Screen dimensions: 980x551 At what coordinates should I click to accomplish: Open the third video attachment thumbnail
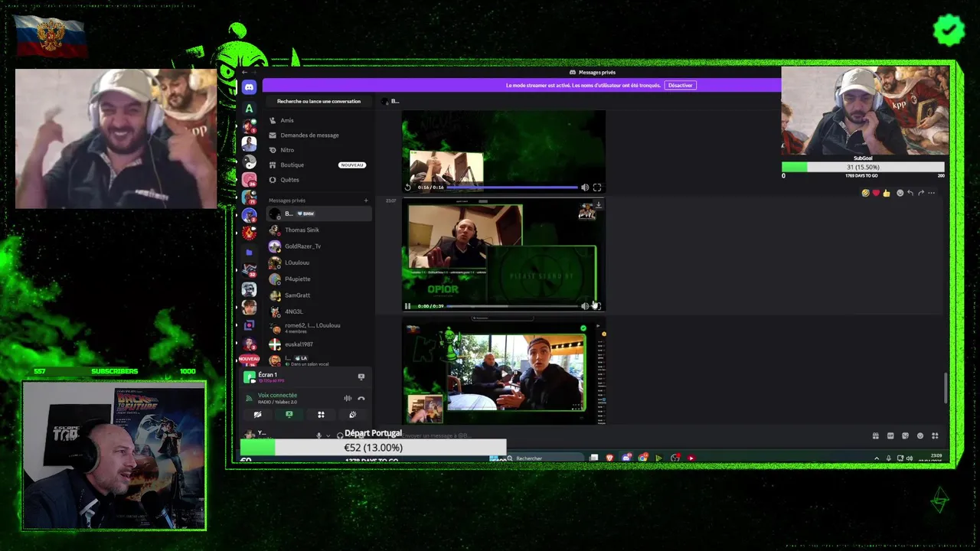pos(504,373)
